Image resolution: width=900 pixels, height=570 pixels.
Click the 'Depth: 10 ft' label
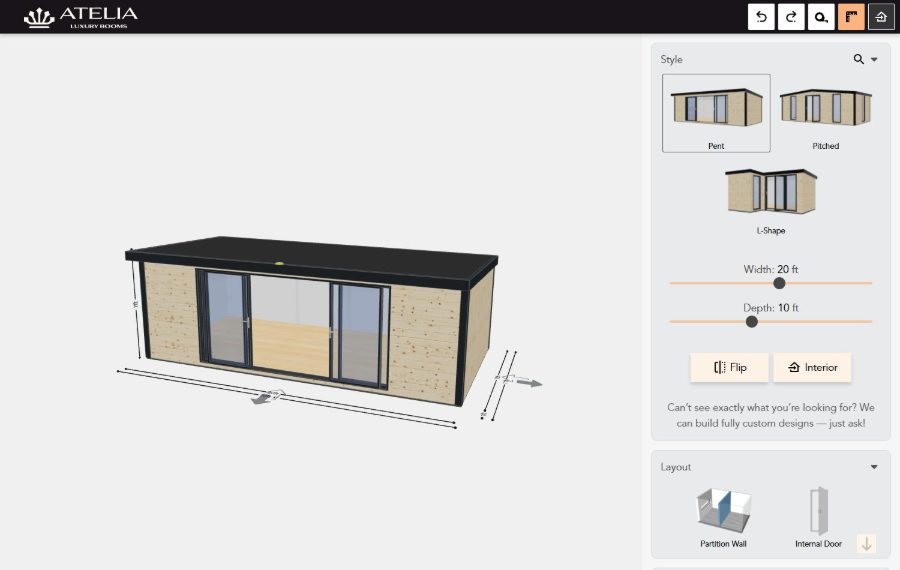point(770,308)
